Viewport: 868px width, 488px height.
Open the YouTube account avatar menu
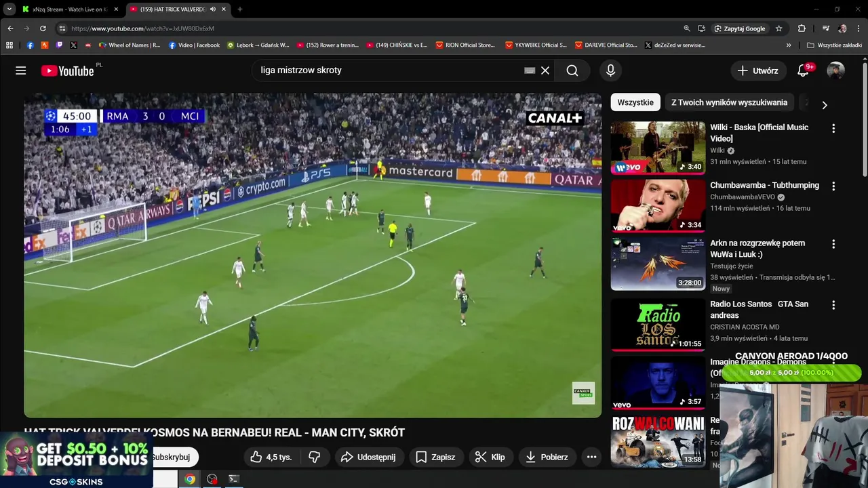[x=835, y=70]
